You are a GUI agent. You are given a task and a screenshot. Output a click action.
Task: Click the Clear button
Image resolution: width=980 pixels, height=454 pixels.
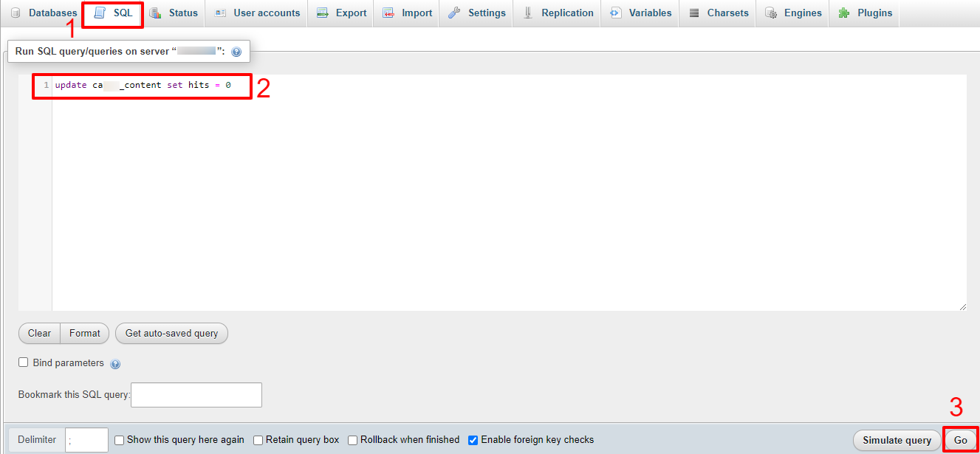pyautogui.click(x=39, y=334)
